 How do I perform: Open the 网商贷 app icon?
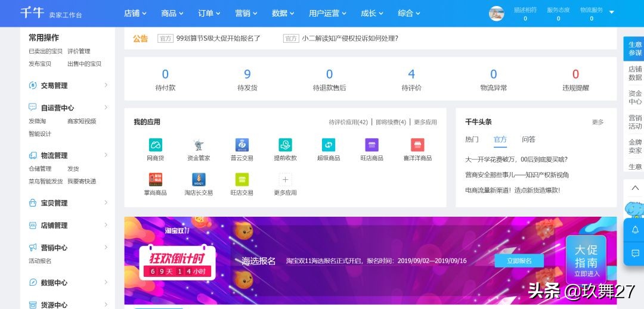click(x=155, y=145)
